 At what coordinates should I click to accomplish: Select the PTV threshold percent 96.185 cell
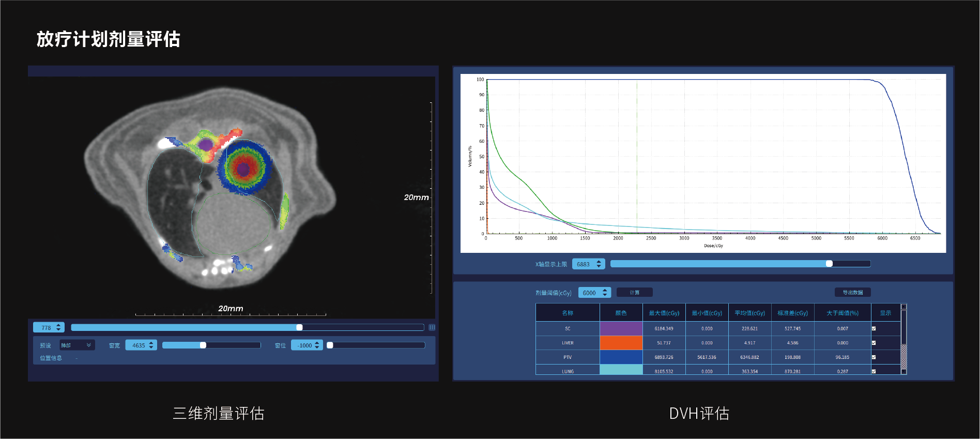click(843, 357)
